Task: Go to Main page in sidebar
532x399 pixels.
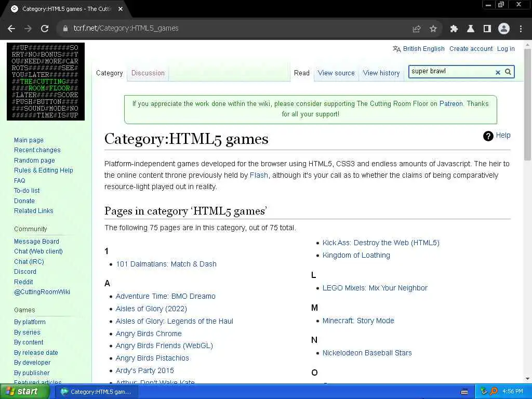Action: (29, 140)
